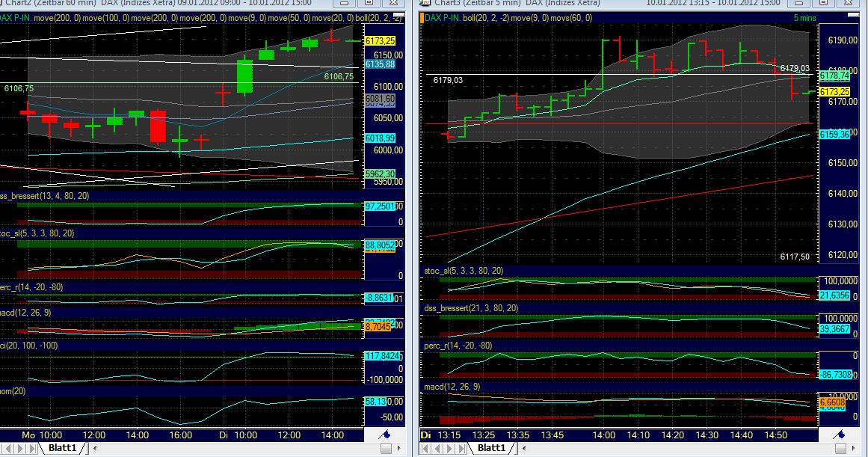The width and height of the screenshot is (868, 457).
Task: Select the blue ink marker icon in Chart2's status bar
Action: [384, 435]
